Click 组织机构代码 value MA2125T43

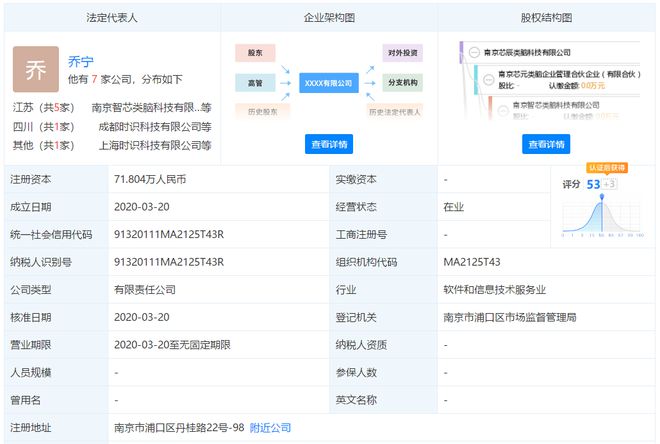tap(472, 262)
